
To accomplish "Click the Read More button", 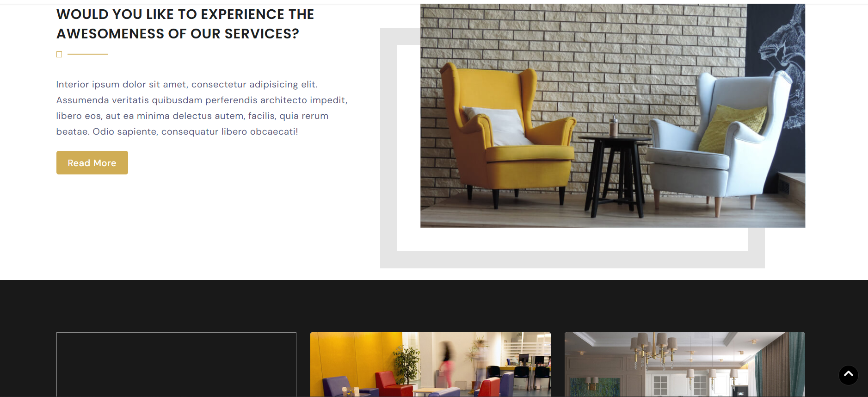I will pyautogui.click(x=92, y=163).
